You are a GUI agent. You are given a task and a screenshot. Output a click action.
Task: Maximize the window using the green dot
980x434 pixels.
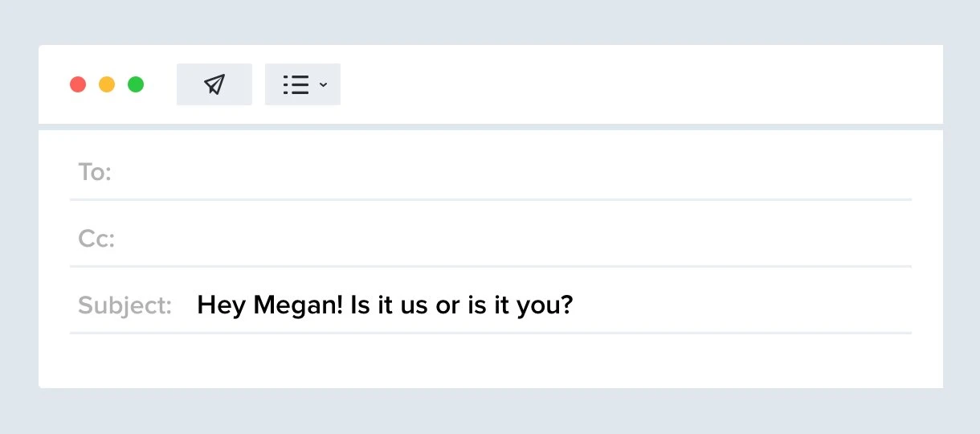(136, 84)
